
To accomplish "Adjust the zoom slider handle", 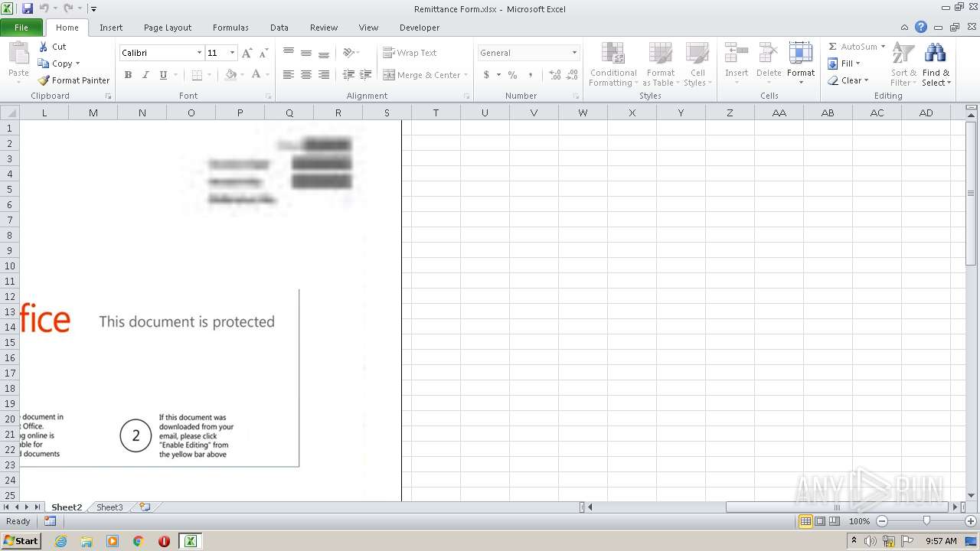I will pyautogui.click(x=926, y=521).
